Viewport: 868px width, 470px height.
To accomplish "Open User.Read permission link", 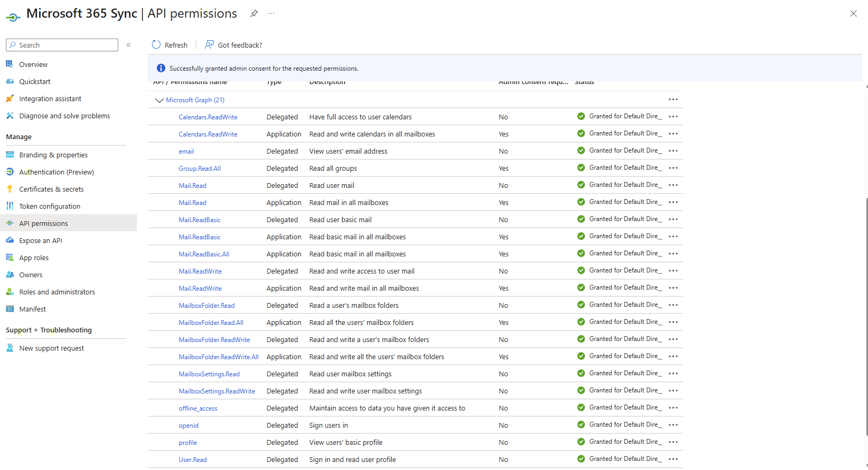I will [193, 460].
